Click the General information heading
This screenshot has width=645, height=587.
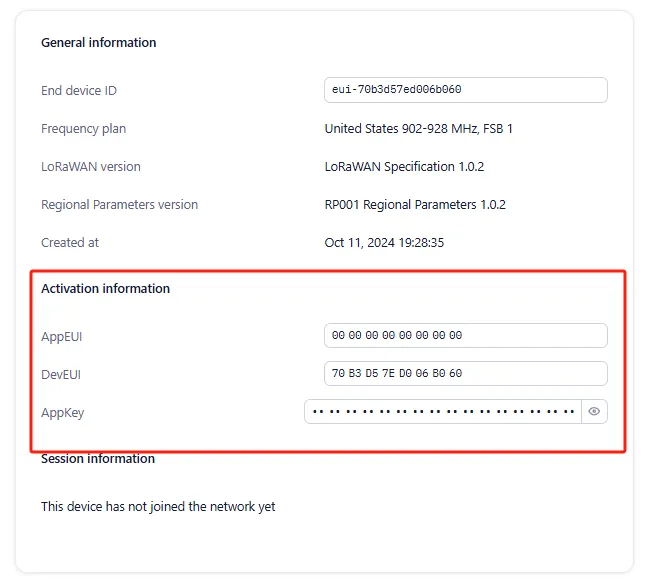click(99, 43)
